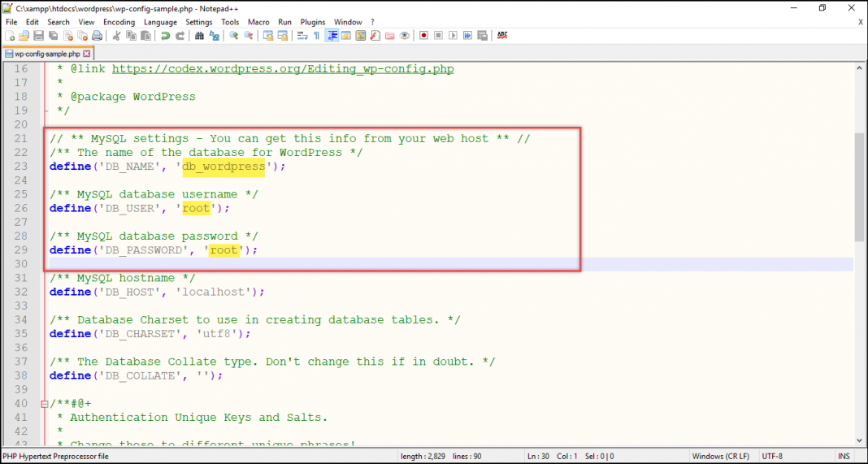This screenshot has height=464, width=868.
Task: Click the Undo arrow icon
Action: click(166, 36)
